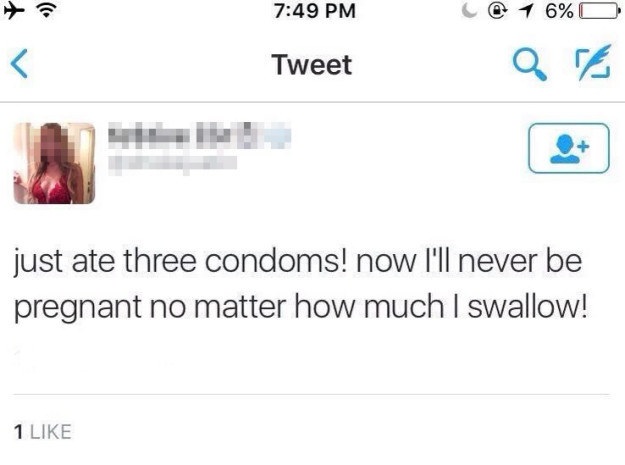625x465 pixels.
Task: Tap the 6% battery percentage text
Action: pos(559,11)
